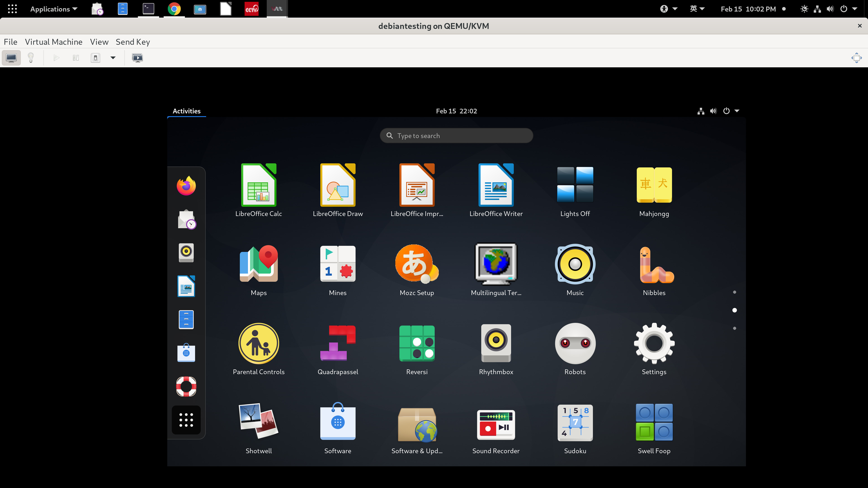
Task: Open host Applications menu
Action: [x=54, y=9]
